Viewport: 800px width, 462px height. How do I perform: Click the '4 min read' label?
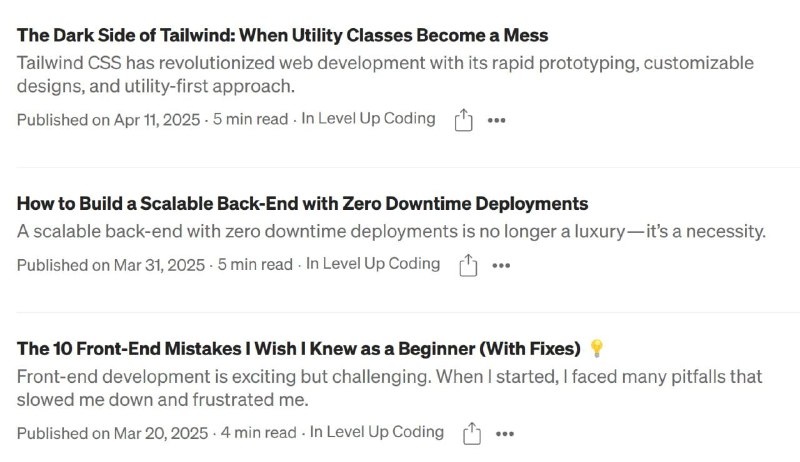pos(258,433)
